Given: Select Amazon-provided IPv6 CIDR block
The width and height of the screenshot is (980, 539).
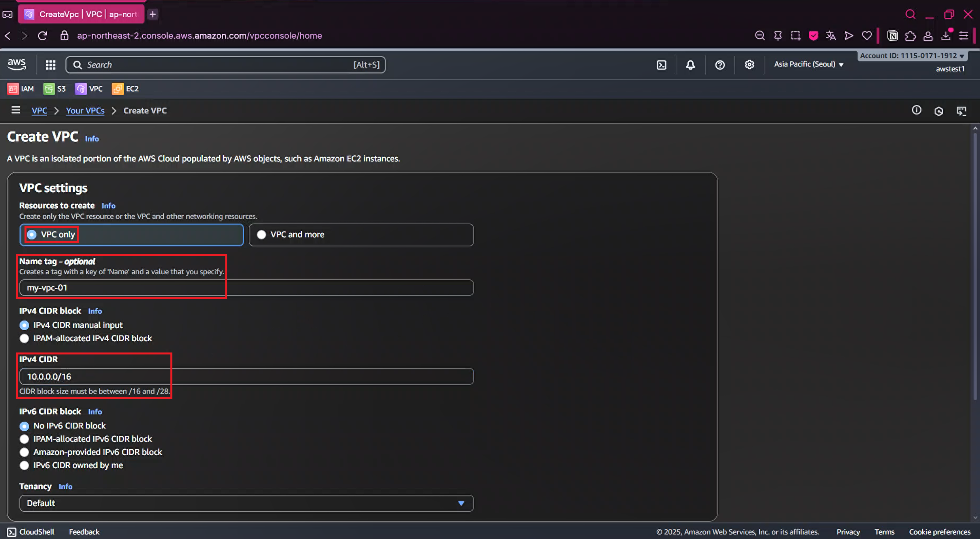Looking at the screenshot, I should click(24, 452).
